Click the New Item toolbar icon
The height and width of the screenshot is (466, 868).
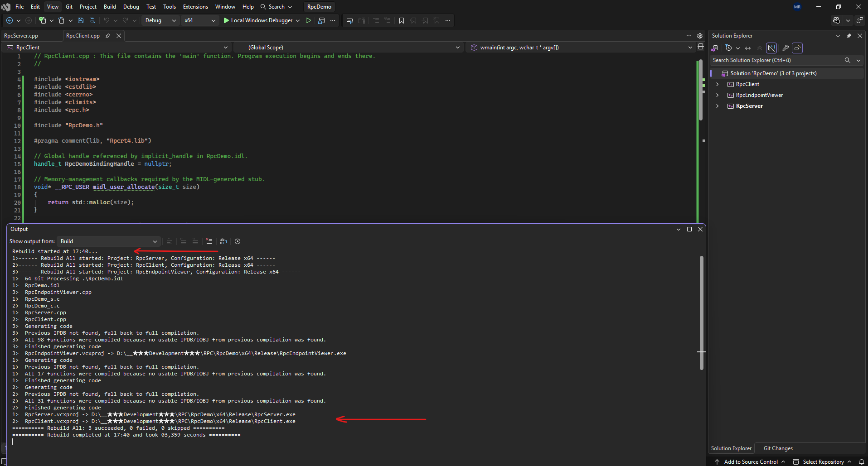coord(42,20)
